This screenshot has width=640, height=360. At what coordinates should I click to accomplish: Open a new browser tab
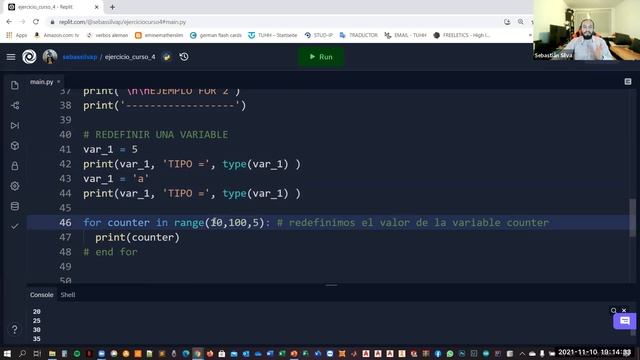point(112,7)
